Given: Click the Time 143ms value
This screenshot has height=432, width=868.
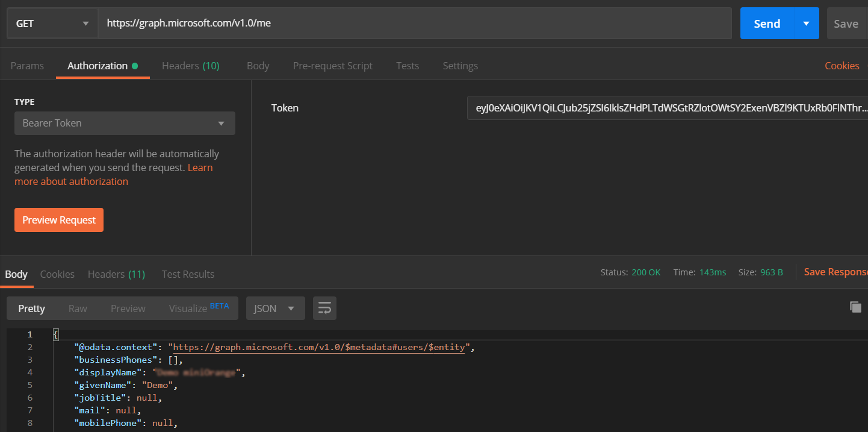Looking at the screenshot, I should (x=713, y=272).
